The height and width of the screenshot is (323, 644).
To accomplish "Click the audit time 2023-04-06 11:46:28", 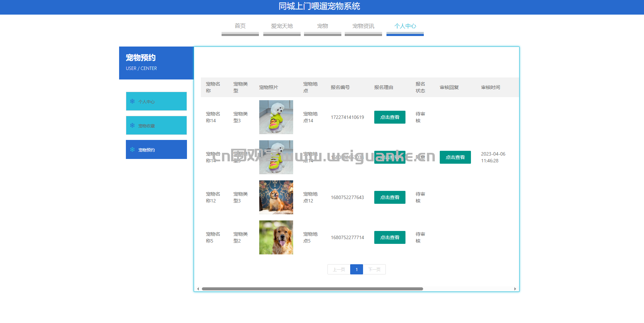I will click(493, 157).
